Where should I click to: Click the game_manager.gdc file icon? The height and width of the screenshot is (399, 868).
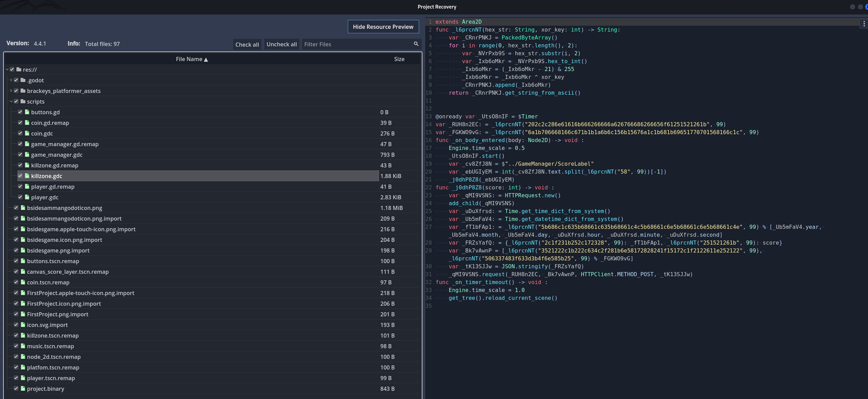[27, 154]
